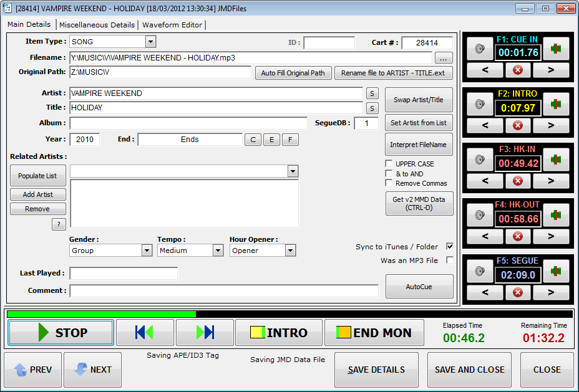Set F2 INTRO marker at current position

556,104
